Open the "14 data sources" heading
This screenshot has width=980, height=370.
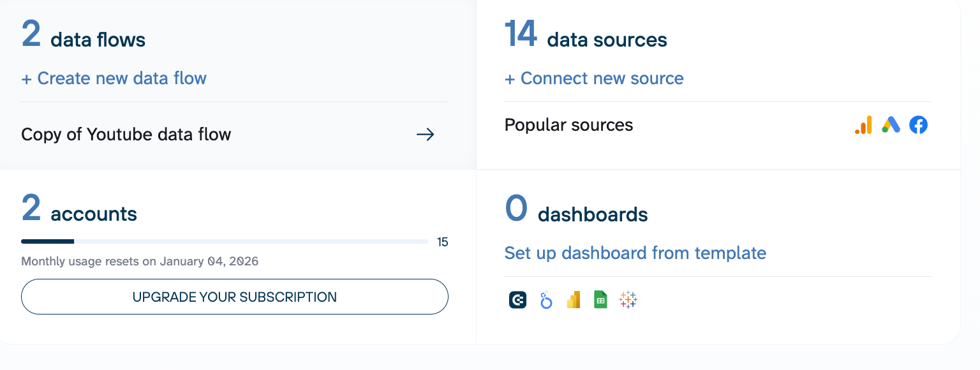coord(586,37)
